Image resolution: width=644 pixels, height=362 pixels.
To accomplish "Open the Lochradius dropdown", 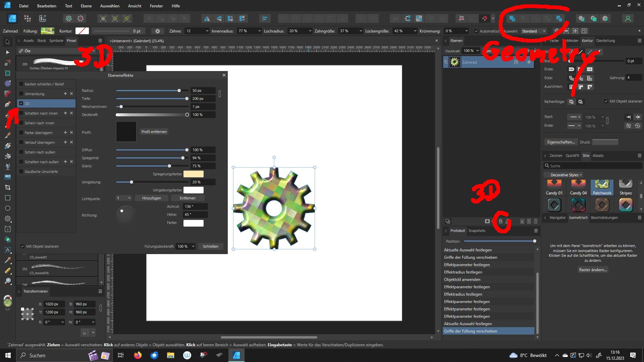I will [x=310, y=31].
